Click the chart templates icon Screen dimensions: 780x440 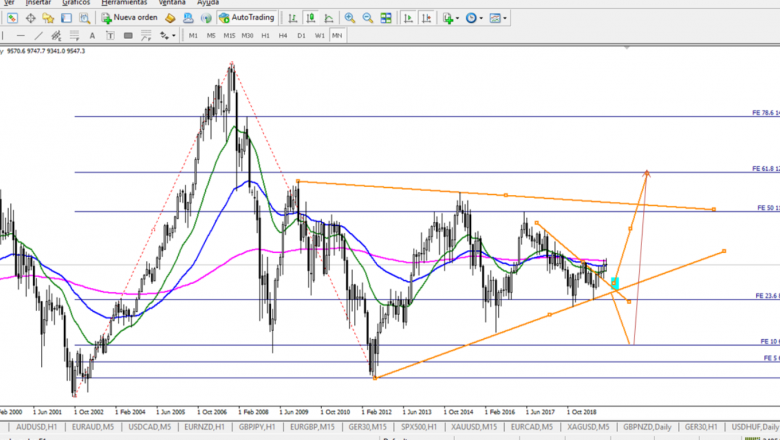point(495,18)
